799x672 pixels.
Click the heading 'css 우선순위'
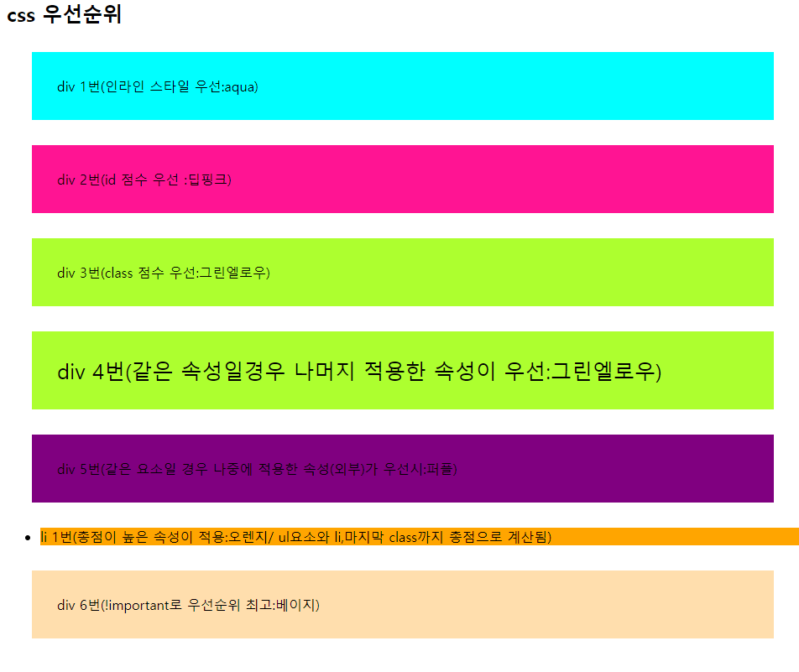tap(64, 14)
